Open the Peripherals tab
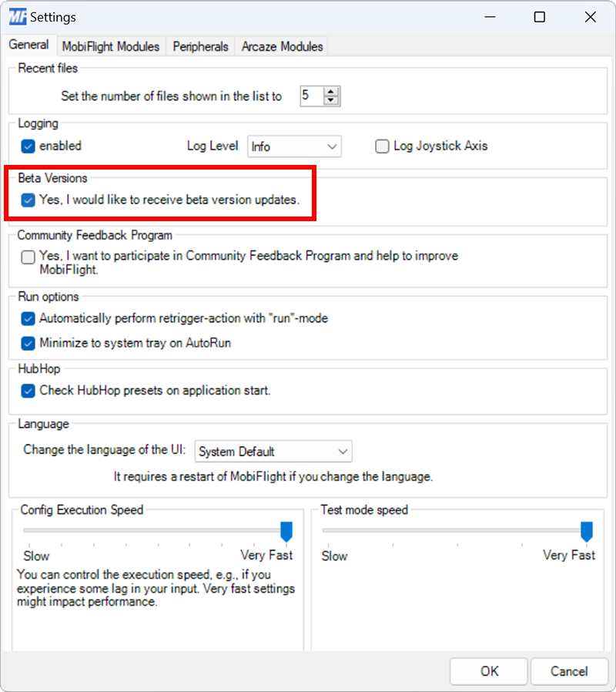The image size is (616, 692). (x=199, y=46)
